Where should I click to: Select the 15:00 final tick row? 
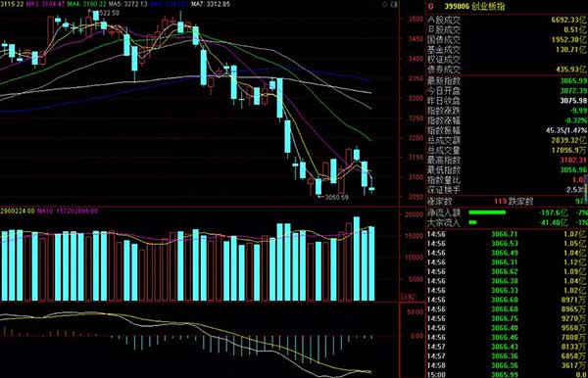click(x=507, y=375)
